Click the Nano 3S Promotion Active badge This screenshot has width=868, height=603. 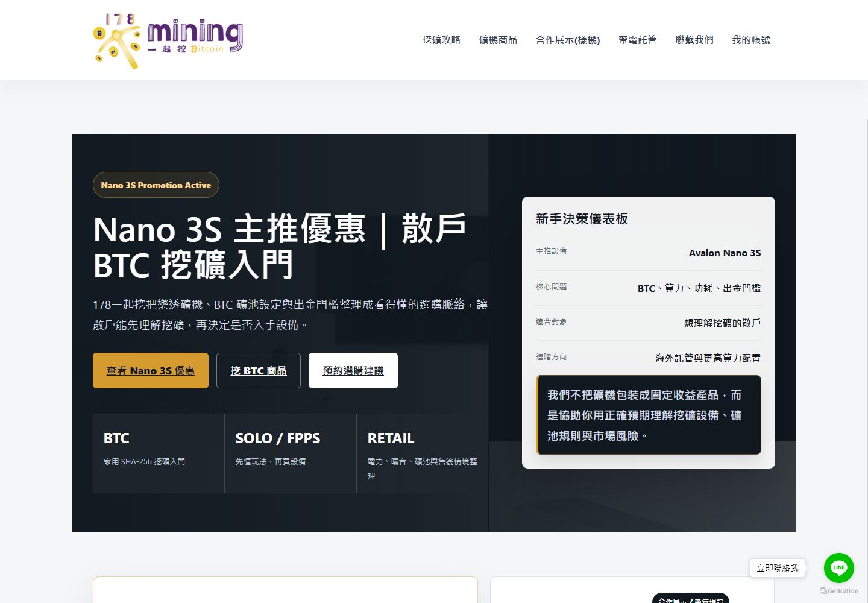[156, 185]
